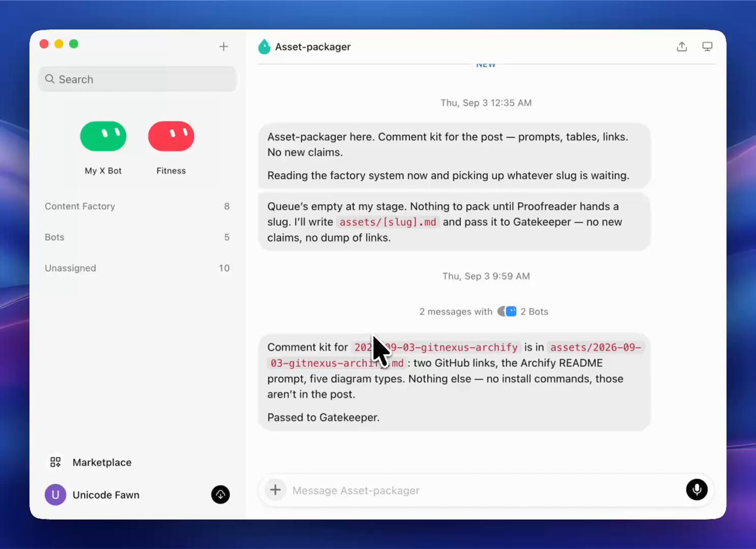The height and width of the screenshot is (549, 756).
Task: Click the microphone voice input button
Action: pyautogui.click(x=697, y=490)
